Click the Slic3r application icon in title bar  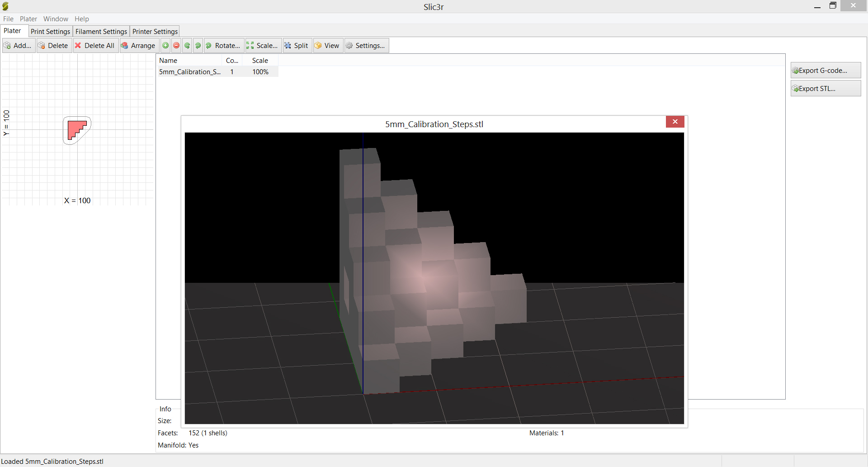click(5, 6)
